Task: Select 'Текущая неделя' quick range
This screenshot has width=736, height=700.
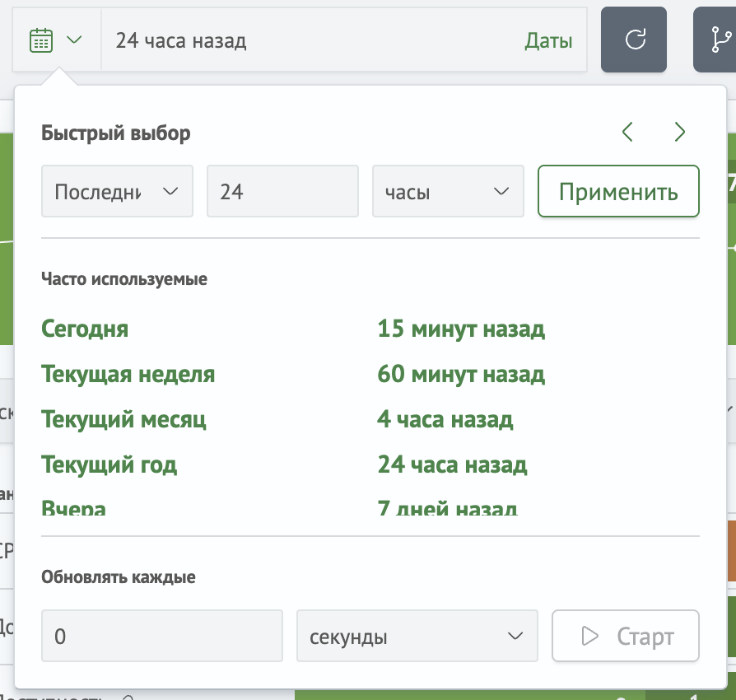Action: pos(128,374)
